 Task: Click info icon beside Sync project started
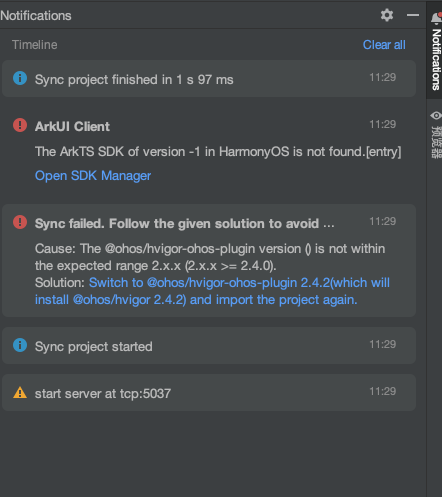(x=20, y=345)
